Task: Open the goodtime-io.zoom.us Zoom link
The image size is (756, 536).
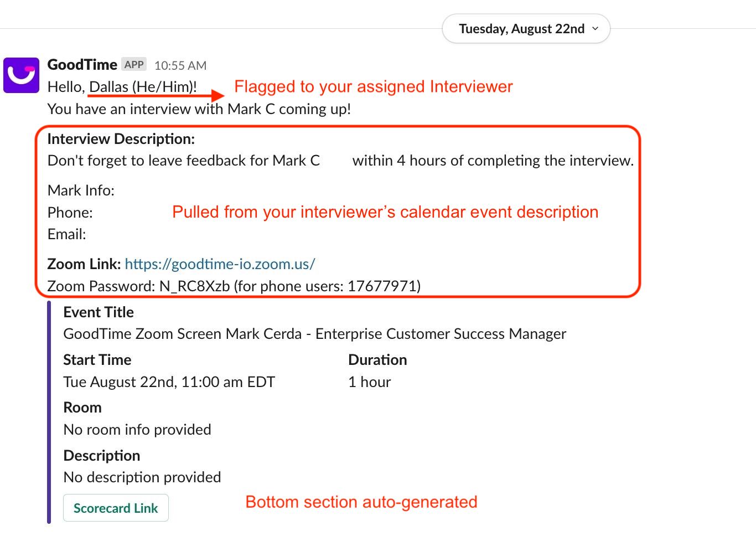Action: 220,264
